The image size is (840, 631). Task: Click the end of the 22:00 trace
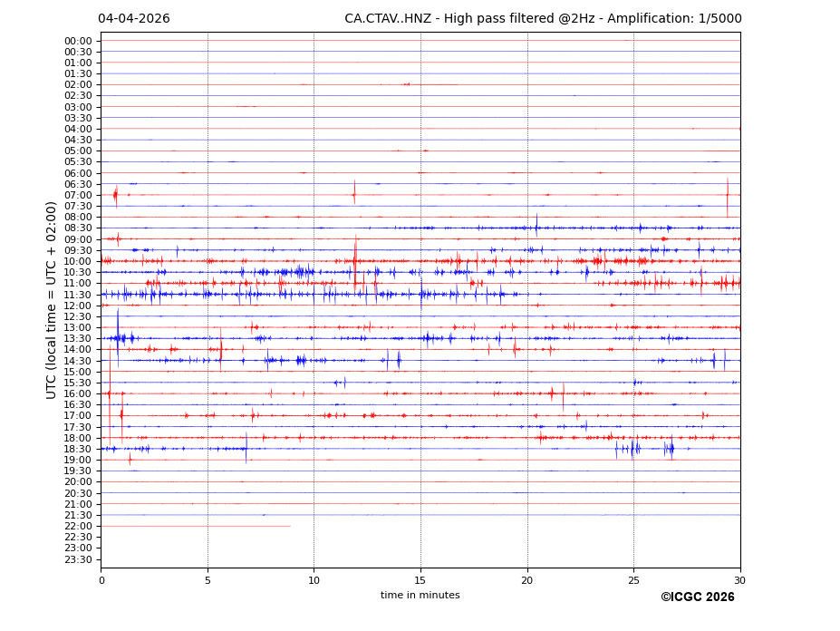[290, 526]
